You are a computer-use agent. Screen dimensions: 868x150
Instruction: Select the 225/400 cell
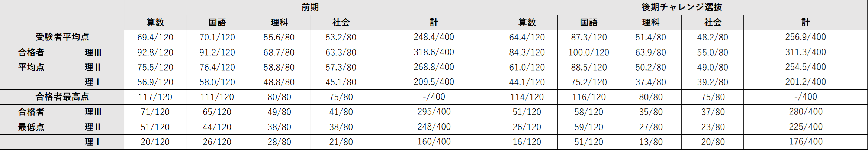click(806, 127)
